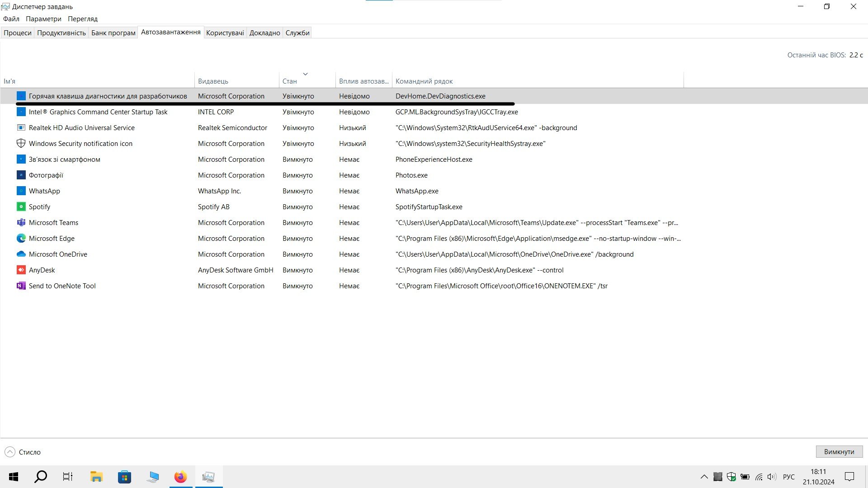Open the Параметри menu
The width and height of the screenshot is (868, 488).
[43, 19]
